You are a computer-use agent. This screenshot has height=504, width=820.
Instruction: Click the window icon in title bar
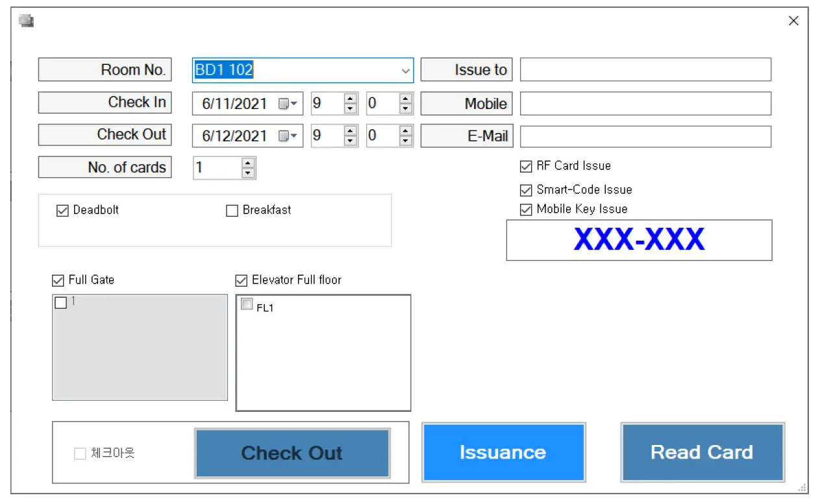(x=27, y=21)
